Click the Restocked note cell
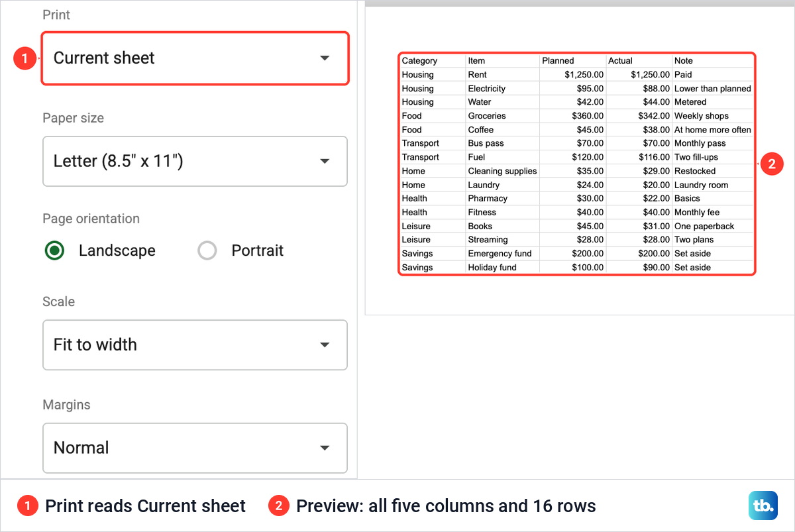Viewport: 795px width, 532px height. pyautogui.click(x=713, y=171)
